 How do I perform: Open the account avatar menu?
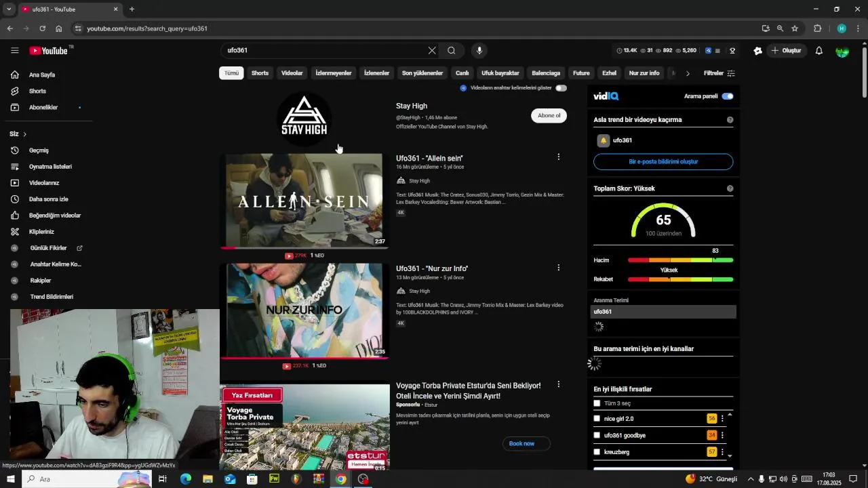pos(842,51)
